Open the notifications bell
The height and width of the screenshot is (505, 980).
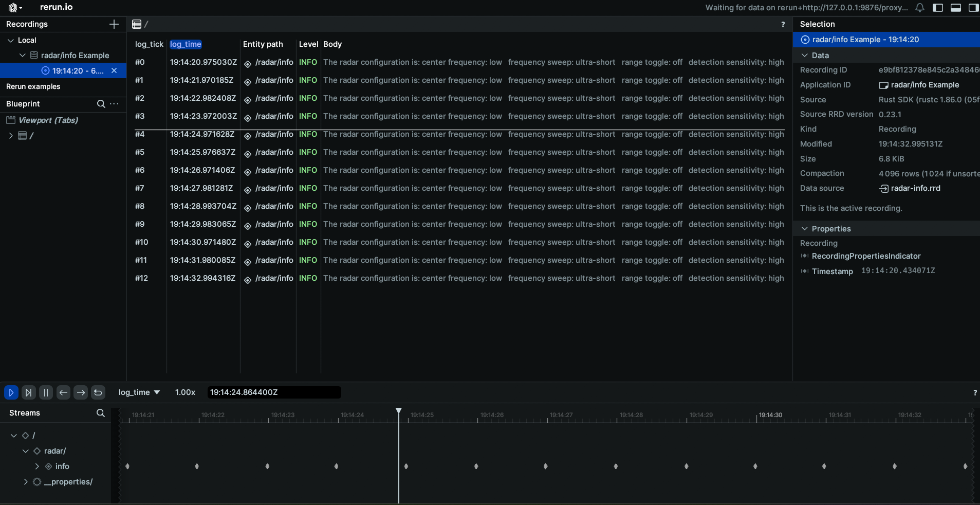pyautogui.click(x=920, y=8)
